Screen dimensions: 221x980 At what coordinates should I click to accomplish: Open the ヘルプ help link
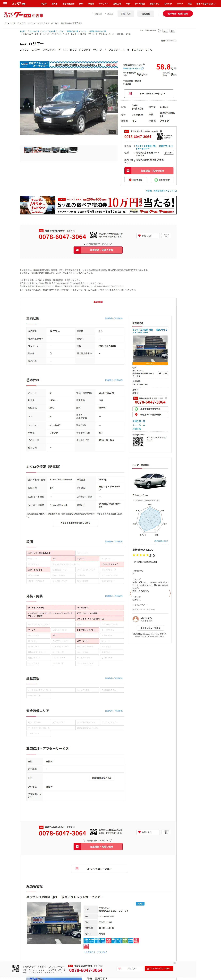[110, 14]
